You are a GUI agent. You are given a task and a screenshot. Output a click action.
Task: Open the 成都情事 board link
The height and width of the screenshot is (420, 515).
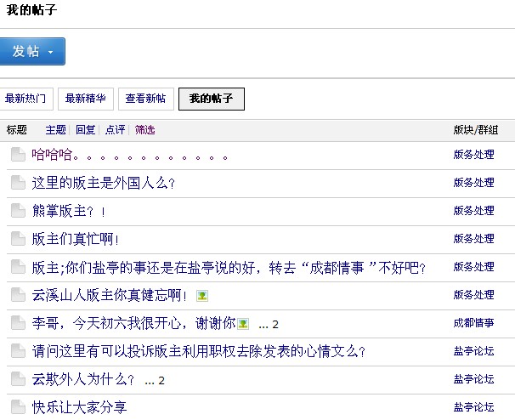point(473,323)
